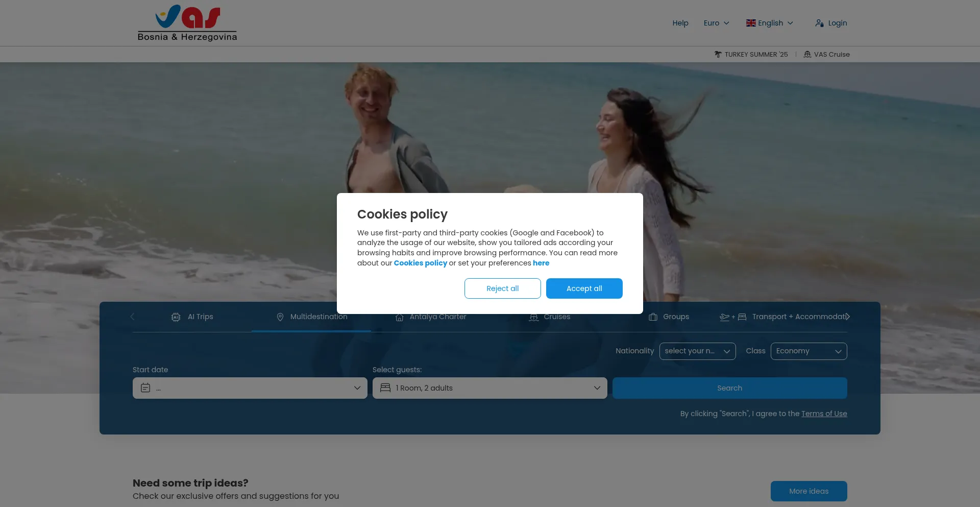
Task: Click the 'Nationality' label
Action: tap(634, 351)
